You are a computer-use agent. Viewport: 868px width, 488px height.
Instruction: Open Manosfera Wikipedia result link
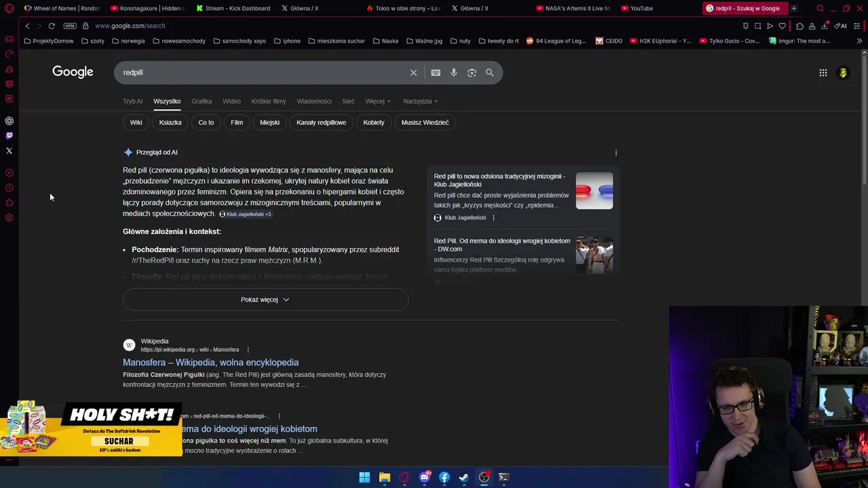211,363
